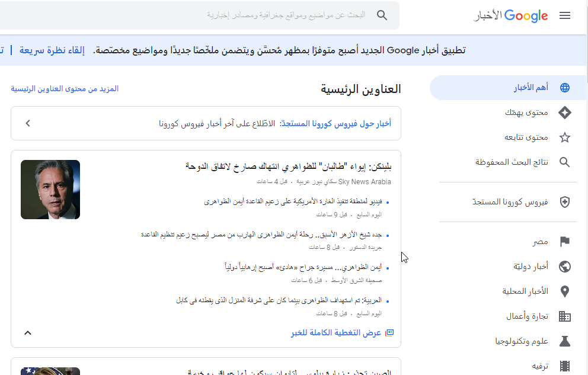Expand the coronavirus news banner arrow
Screen dimensions: 588x375
[28, 123]
